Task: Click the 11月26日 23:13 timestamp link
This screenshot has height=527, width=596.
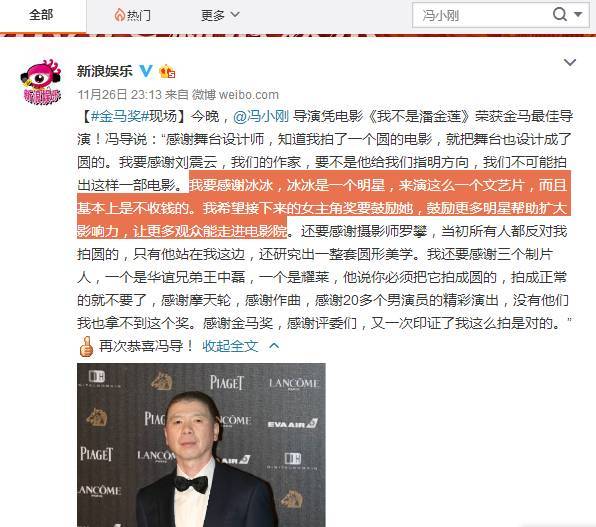Action: pos(120,94)
